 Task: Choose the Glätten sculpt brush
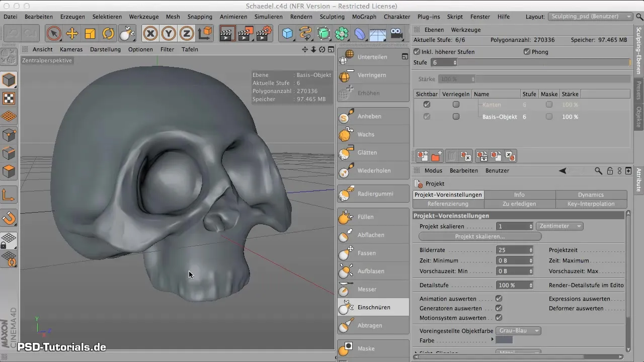[373, 152]
